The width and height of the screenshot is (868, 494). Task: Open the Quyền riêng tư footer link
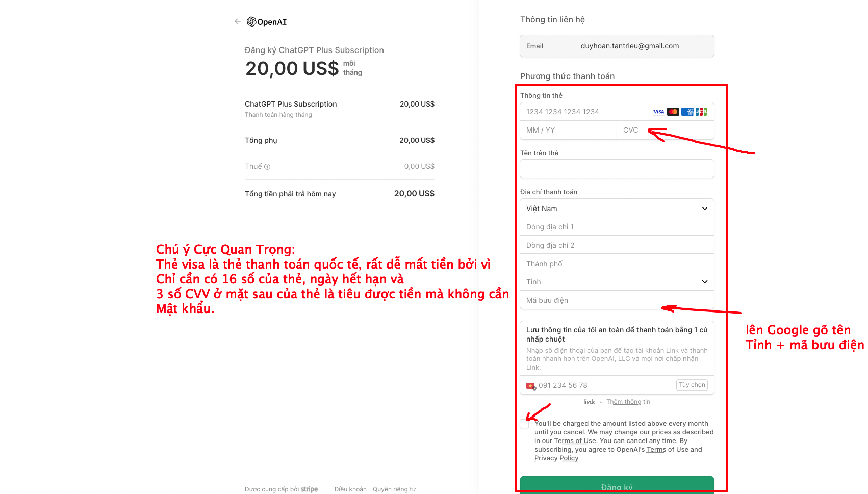394,489
